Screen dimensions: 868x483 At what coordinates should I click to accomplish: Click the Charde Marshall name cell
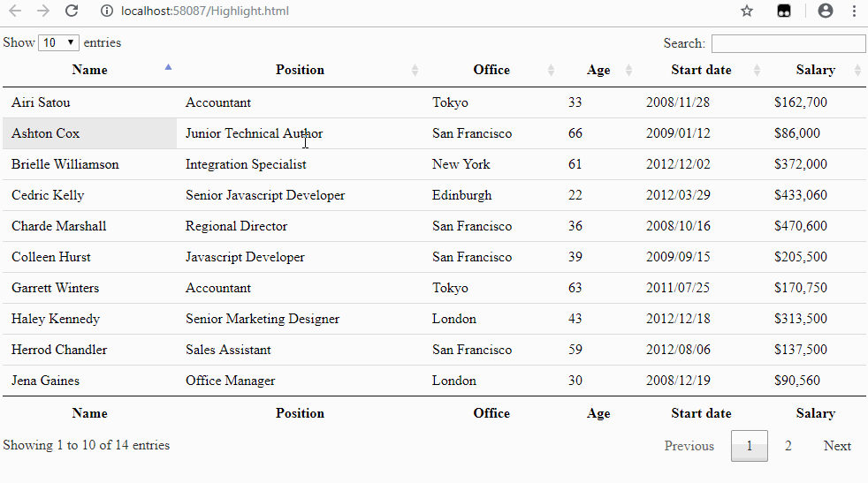(89, 226)
